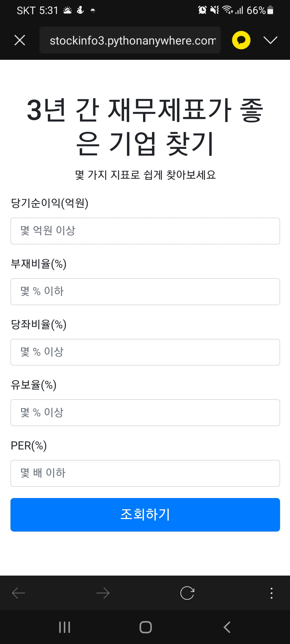Screen dimensions: 290x644
Task: Open the three-dot more menu
Action: 271,593
